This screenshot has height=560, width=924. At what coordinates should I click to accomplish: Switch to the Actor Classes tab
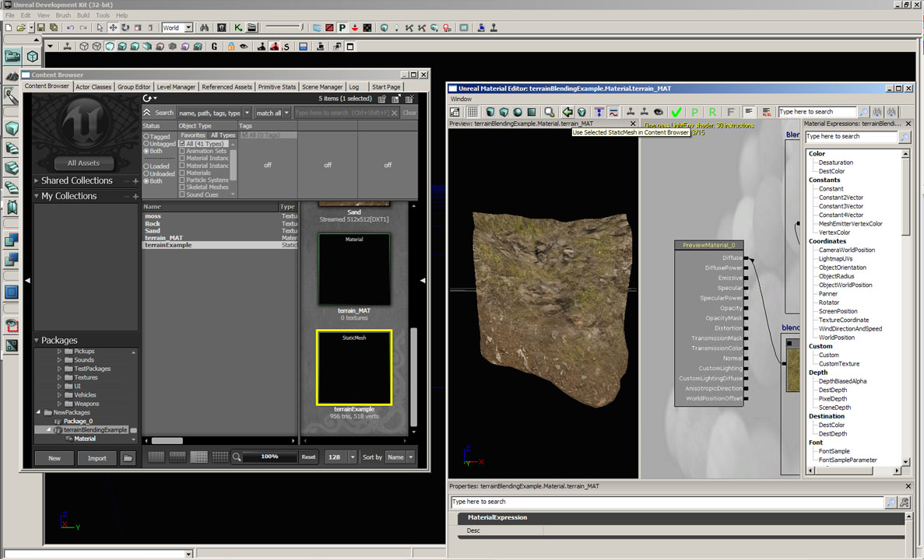(93, 87)
